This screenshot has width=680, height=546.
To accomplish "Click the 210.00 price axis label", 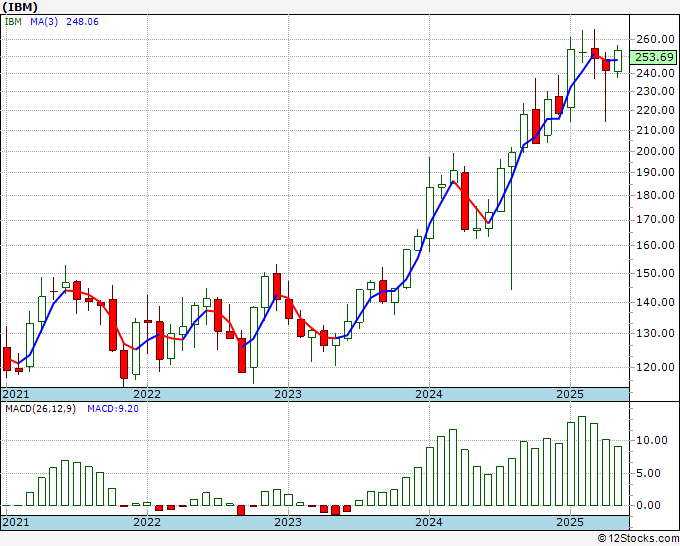I will click(655, 130).
